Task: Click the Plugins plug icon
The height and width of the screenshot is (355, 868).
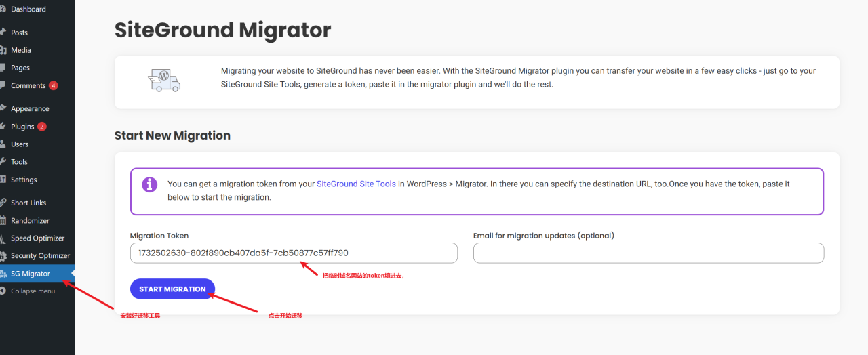Action: (3, 127)
